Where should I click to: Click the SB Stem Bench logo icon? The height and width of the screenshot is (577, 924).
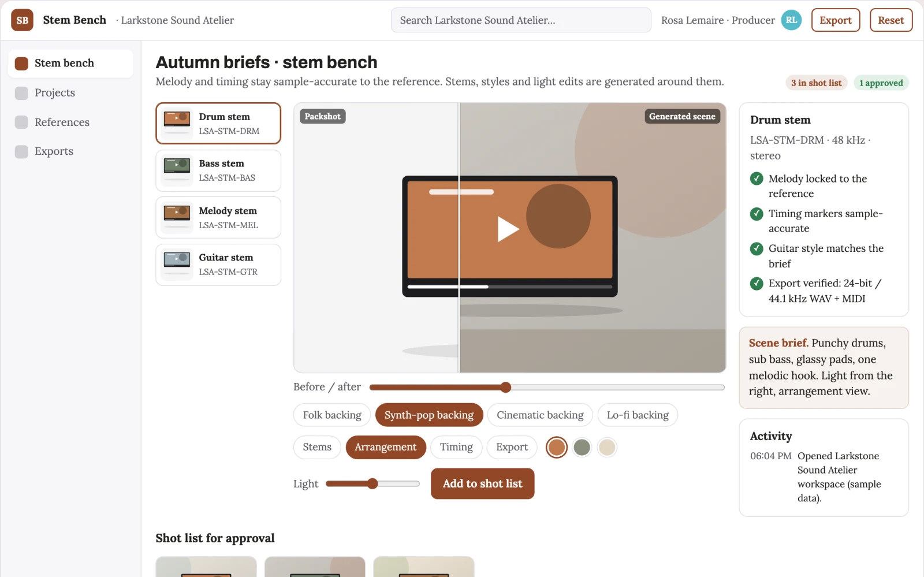pyautogui.click(x=22, y=20)
